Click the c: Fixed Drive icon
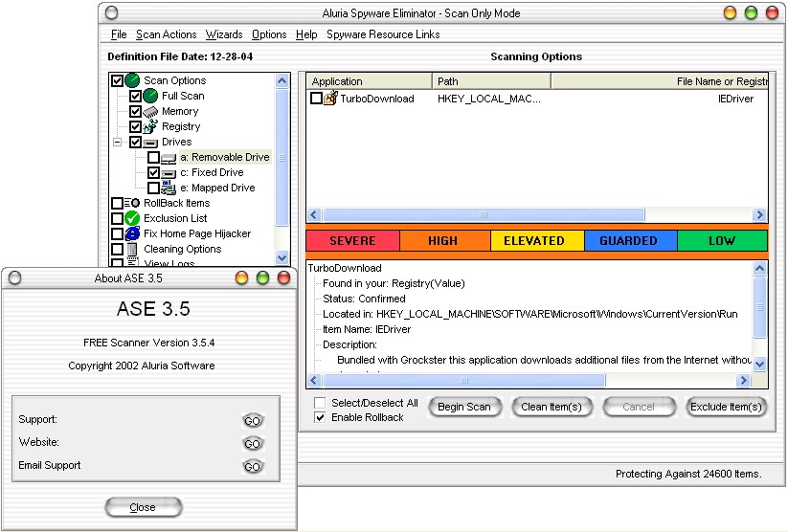This screenshot has width=788, height=532. tap(169, 173)
